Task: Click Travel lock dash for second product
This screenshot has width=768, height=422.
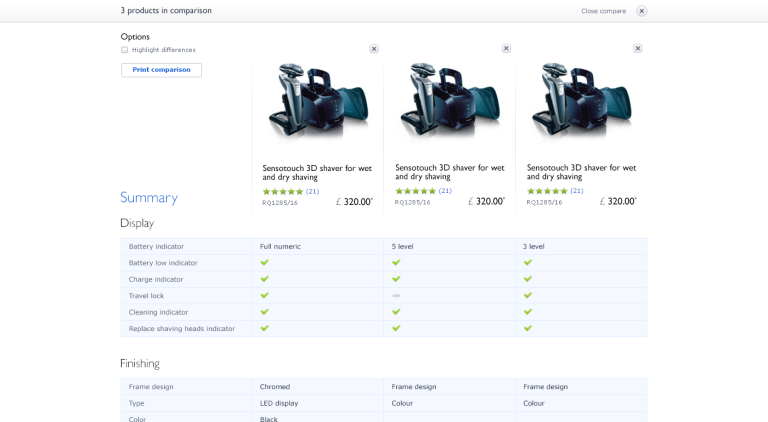Action: [x=396, y=296]
